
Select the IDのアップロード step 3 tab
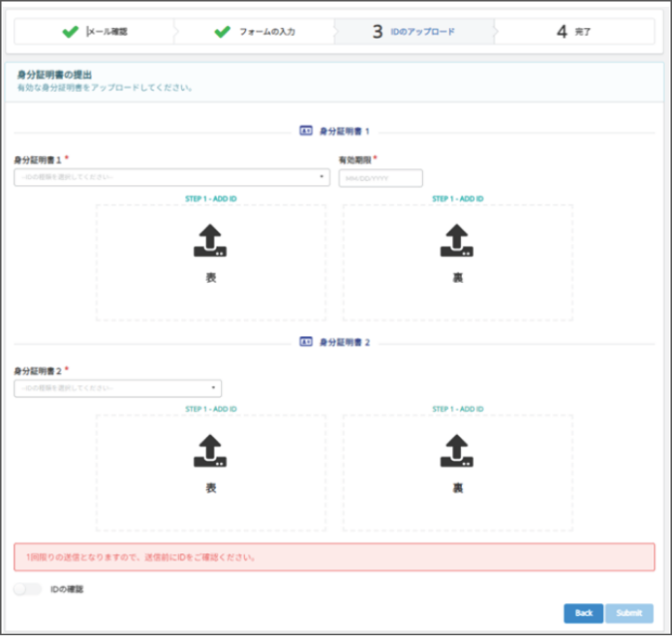[x=414, y=31]
